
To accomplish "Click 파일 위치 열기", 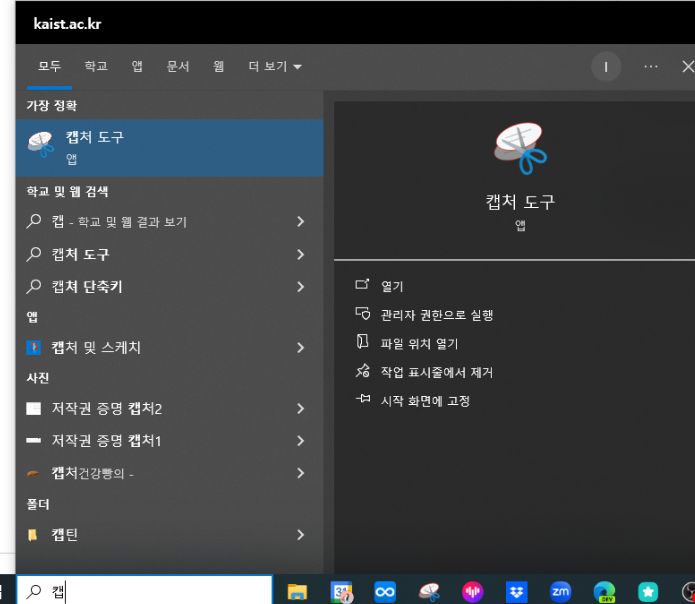I will pyautogui.click(x=419, y=343).
